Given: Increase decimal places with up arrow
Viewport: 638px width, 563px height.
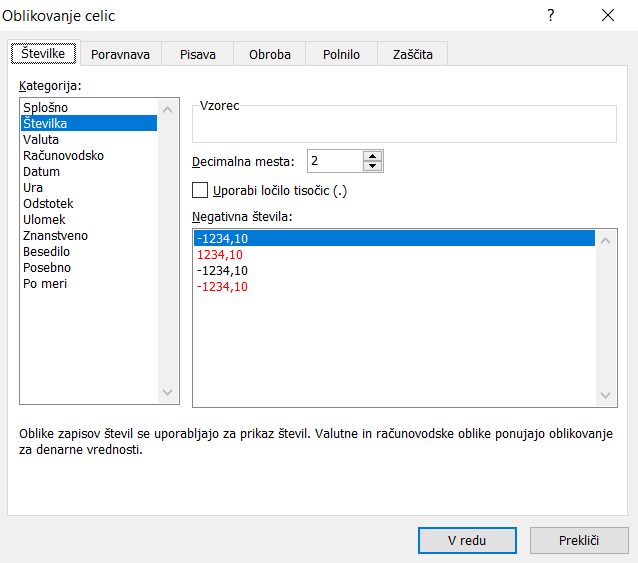Looking at the screenshot, I should 373,156.
